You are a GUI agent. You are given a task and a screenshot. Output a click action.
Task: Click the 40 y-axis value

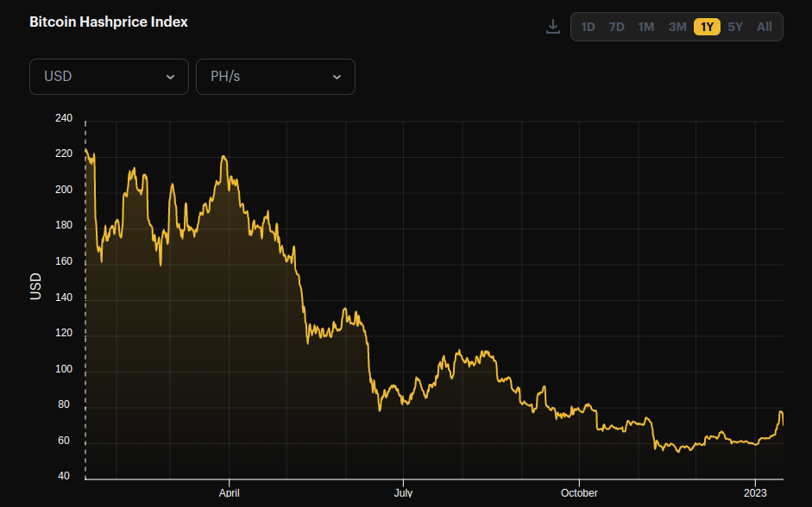click(x=64, y=476)
